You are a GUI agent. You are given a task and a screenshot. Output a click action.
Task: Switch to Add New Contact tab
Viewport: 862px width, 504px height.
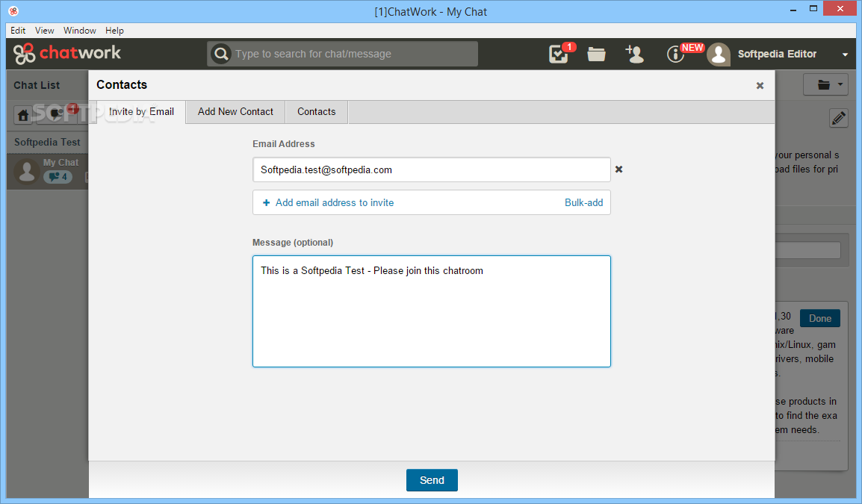235,111
